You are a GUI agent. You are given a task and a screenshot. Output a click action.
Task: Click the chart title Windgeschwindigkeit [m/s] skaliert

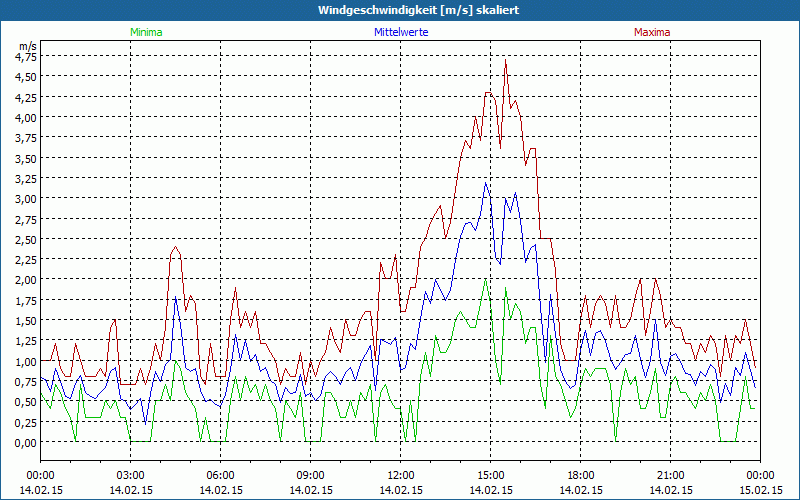418,10
